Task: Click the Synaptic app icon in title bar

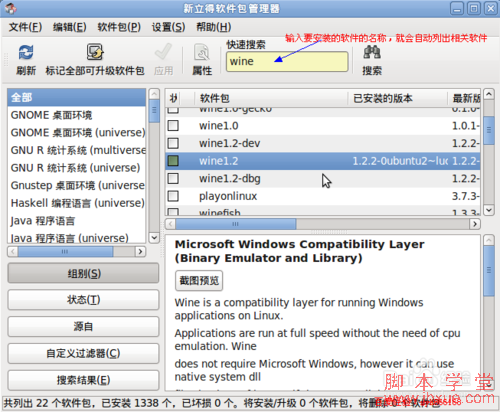Action: tap(11, 9)
